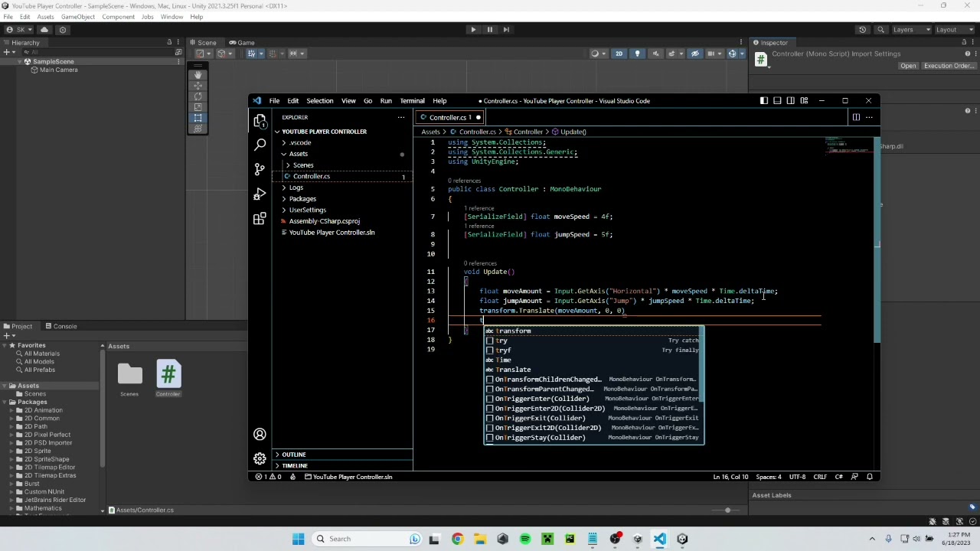This screenshot has height=551, width=980.
Task: Toggle the Hierarchy panel lock
Action: tap(169, 42)
